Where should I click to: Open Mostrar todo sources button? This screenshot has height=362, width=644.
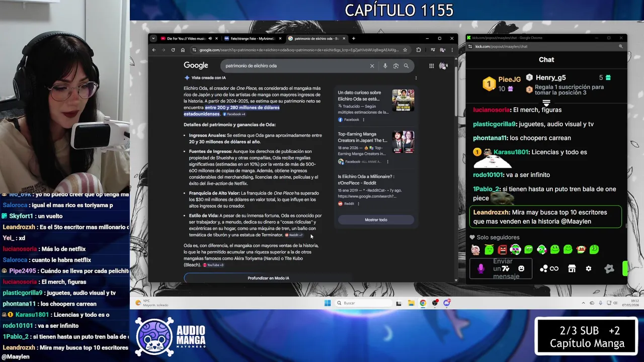pos(376,220)
